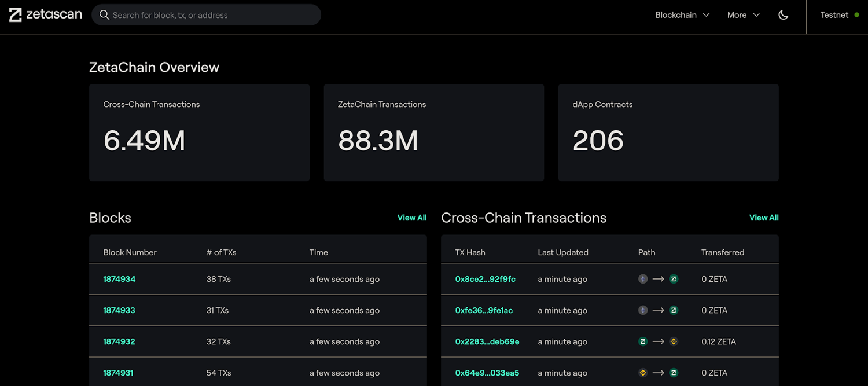Expand the Blockchain dropdown chevron
This screenshot has width=868, height=386.
707,15
